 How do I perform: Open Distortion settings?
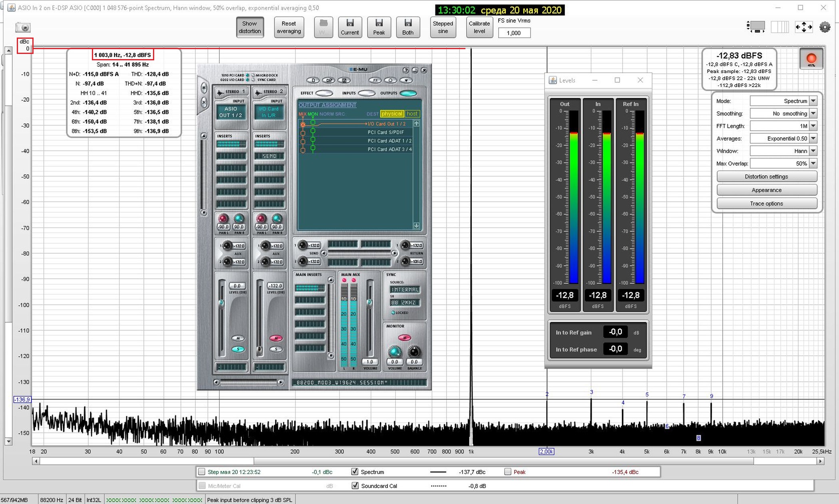[766, 177]
